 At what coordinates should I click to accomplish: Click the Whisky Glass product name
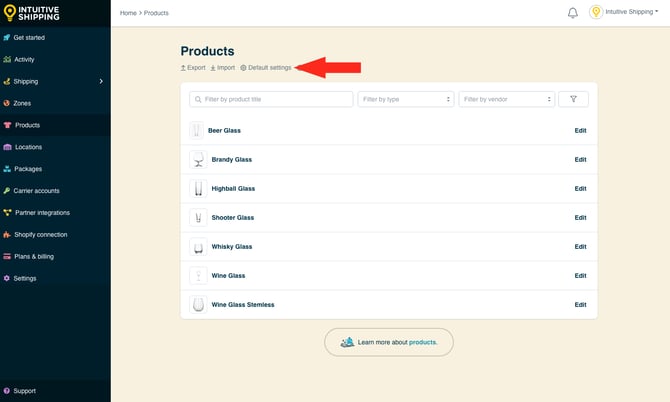click(232, 246)
